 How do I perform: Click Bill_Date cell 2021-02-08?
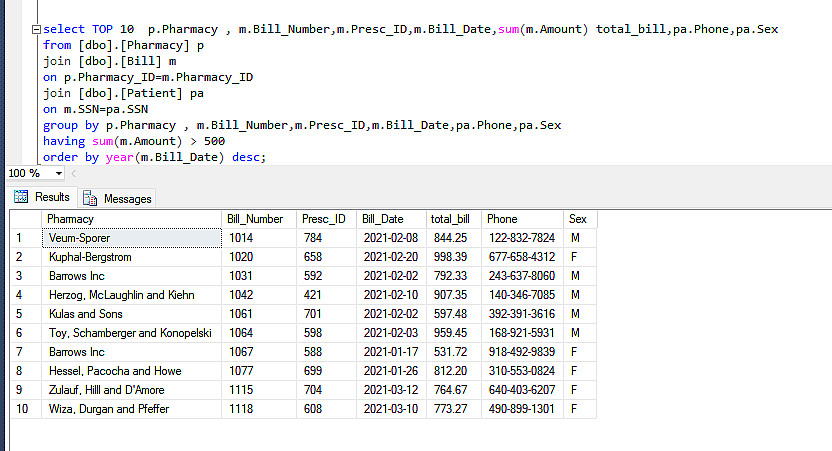coord(392,238)
